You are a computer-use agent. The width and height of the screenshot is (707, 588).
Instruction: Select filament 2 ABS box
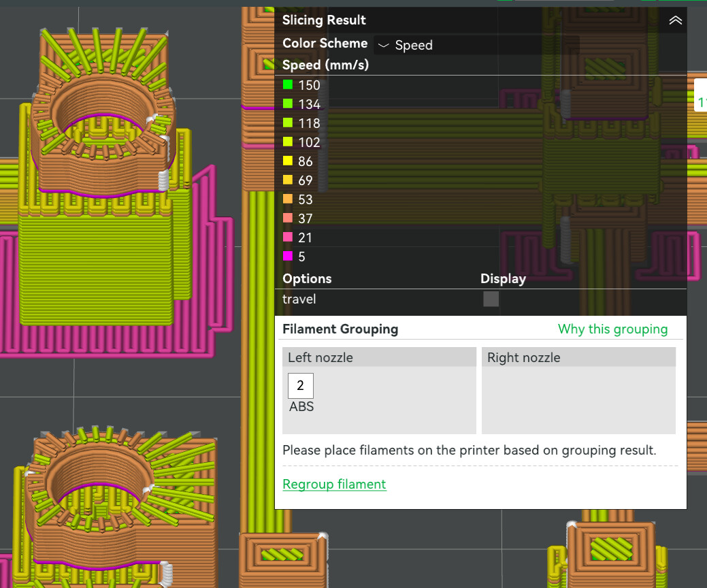pos(301,386)
